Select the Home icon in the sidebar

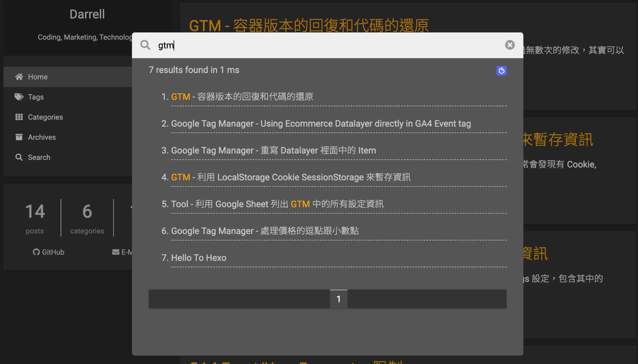coord(19,77)
